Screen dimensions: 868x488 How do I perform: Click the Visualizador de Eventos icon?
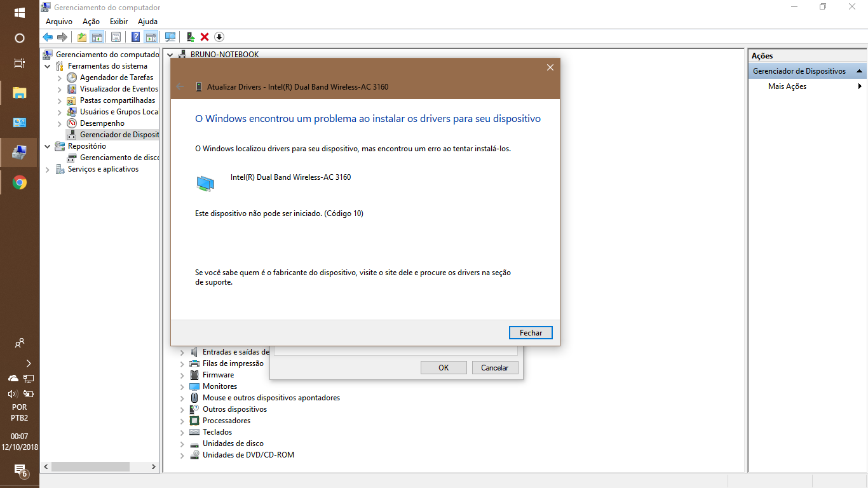pos(72,89)
